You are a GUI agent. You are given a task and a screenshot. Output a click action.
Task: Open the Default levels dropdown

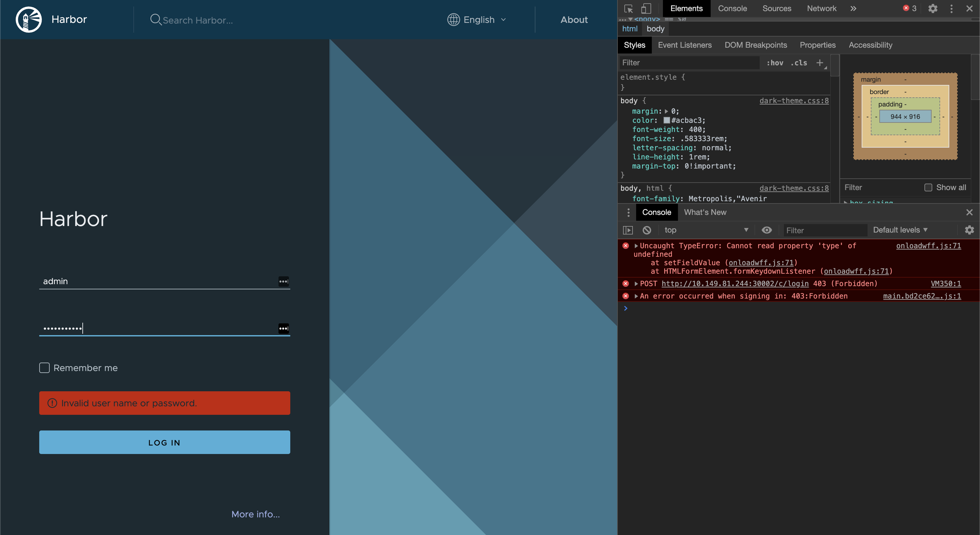click(x=900, y=230)
